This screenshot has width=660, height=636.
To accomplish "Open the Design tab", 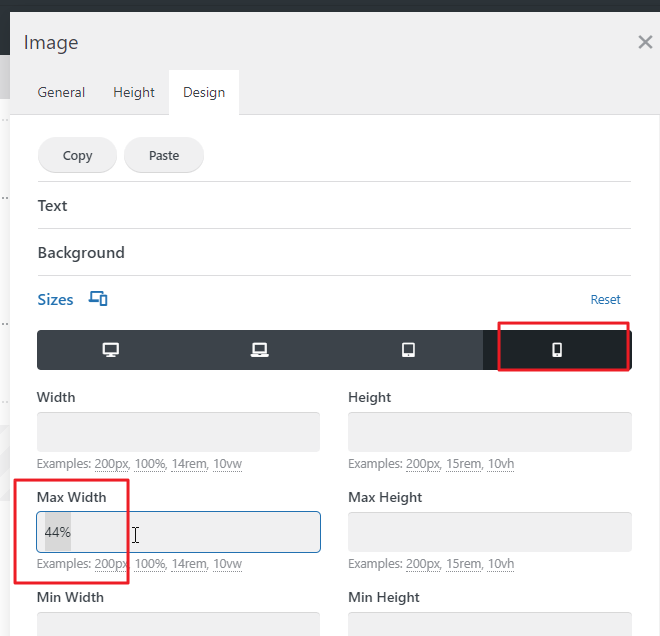I will pos(204,92).
